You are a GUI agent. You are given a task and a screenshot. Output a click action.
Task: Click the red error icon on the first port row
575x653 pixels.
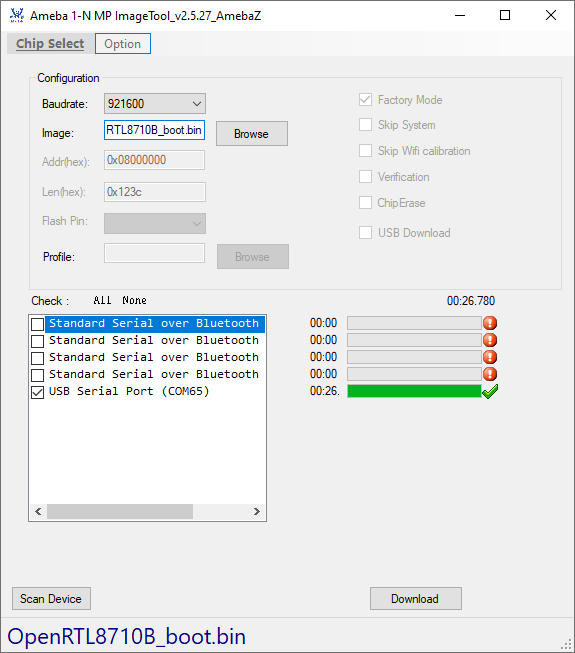pyautogui.click(x=490, y=323)
